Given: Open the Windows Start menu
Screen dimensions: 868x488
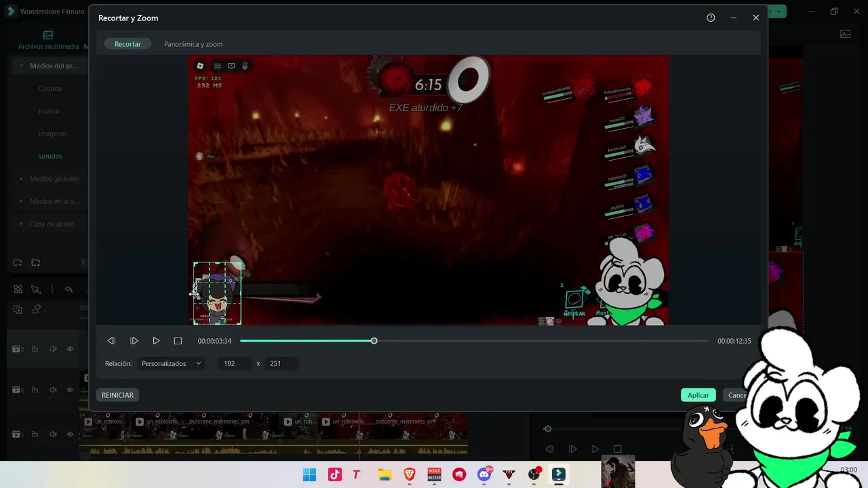Looking at the screenshot, I should (x=309, y=474).
